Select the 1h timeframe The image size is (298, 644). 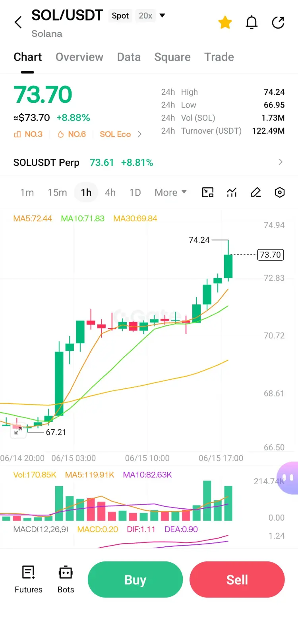tap(86, 192)
